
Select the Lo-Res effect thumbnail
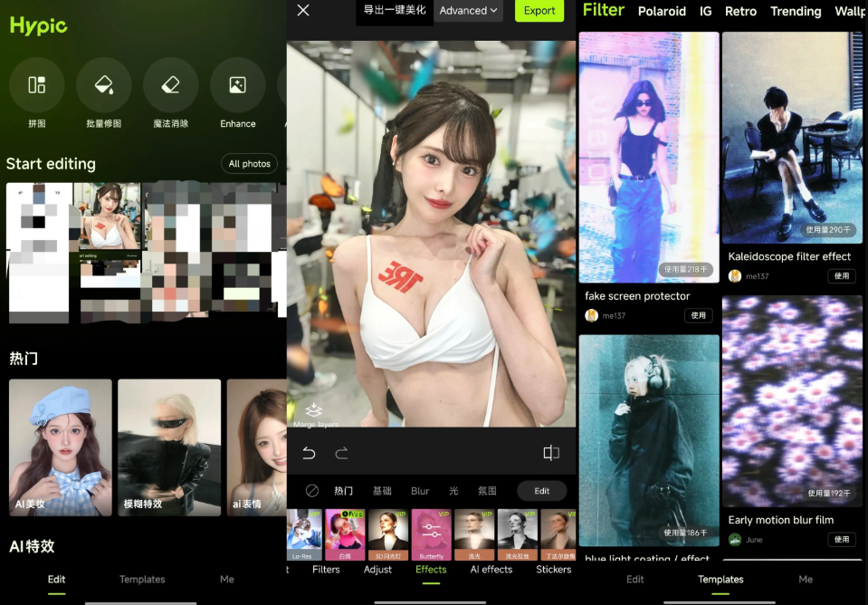coord(303,534)
